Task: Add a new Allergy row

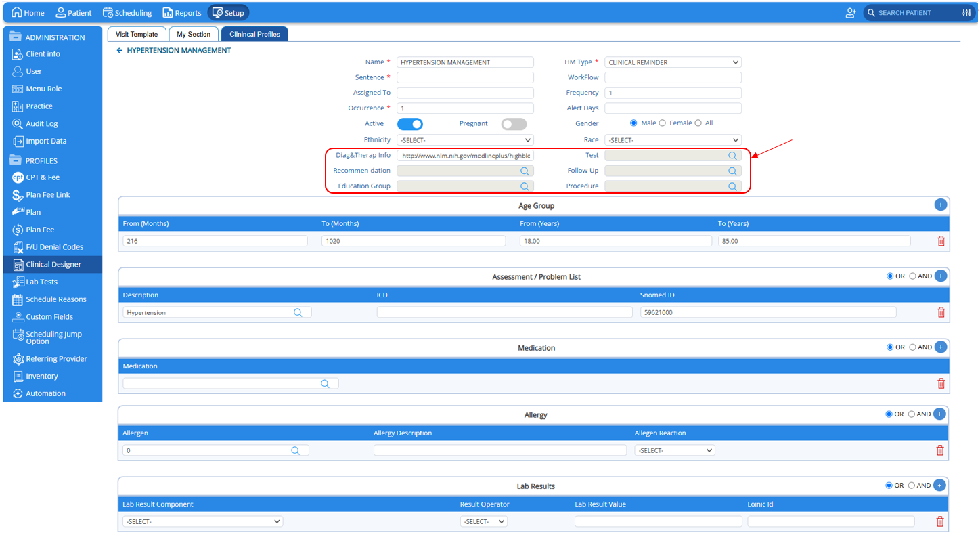Action: pos(939,414)
